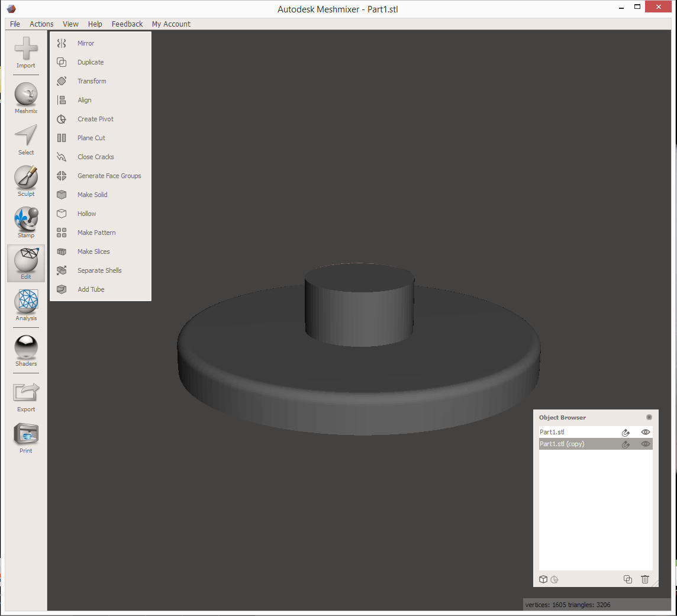The width and height of the screenshot is (677, 616).
Task: Open the My Account menu
Action: click(x=171, y=24)
